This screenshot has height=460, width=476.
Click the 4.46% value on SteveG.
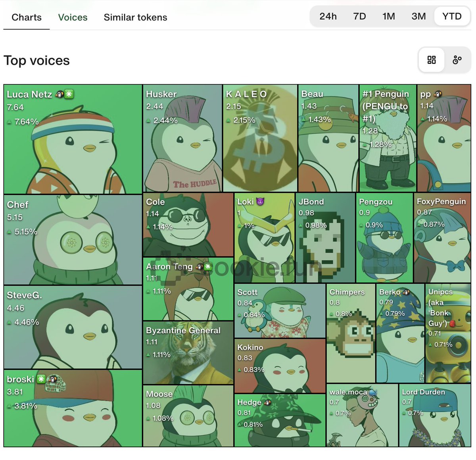27,322
